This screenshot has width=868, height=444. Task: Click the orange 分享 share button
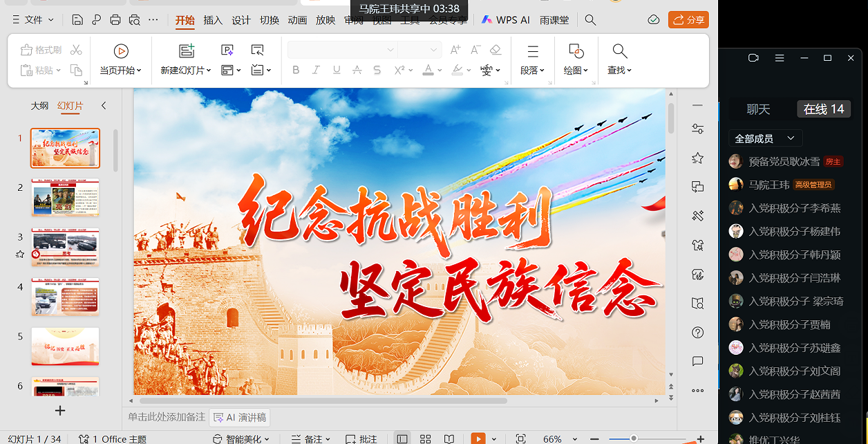click(x=688, y=20)
